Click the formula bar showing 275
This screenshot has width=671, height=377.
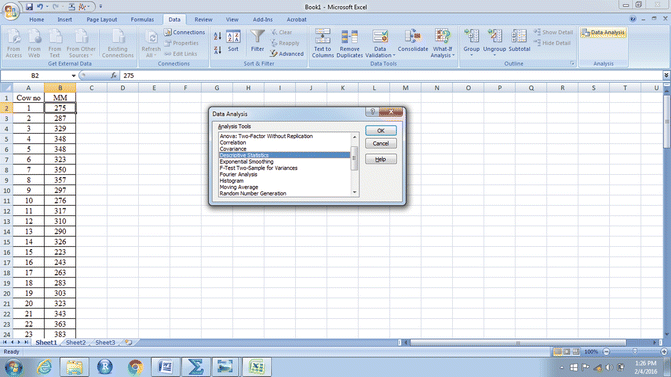tap(390, 76)
